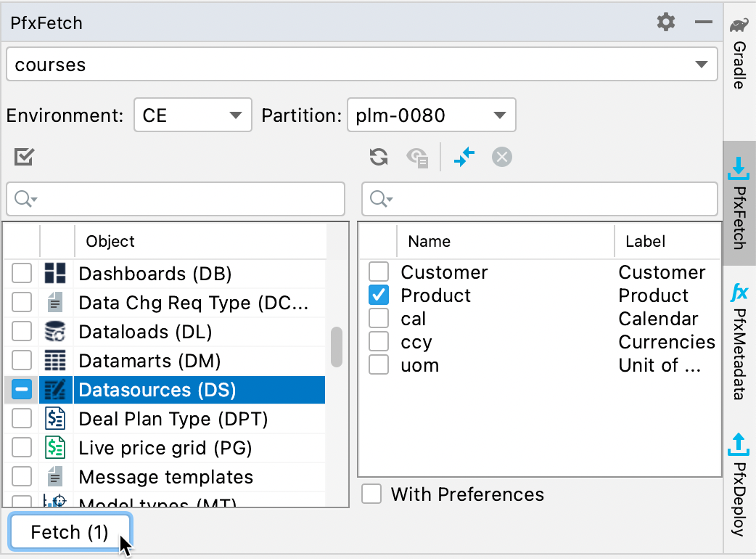
Task: Click the Dashboards tiles icon
Action: 55,274
